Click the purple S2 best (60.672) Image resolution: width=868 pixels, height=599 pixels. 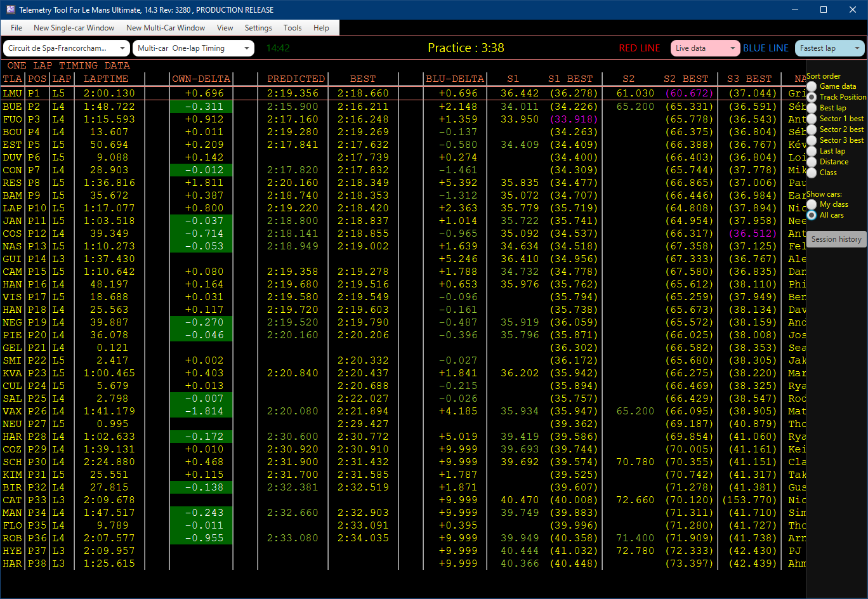click(x=689, y=94)
